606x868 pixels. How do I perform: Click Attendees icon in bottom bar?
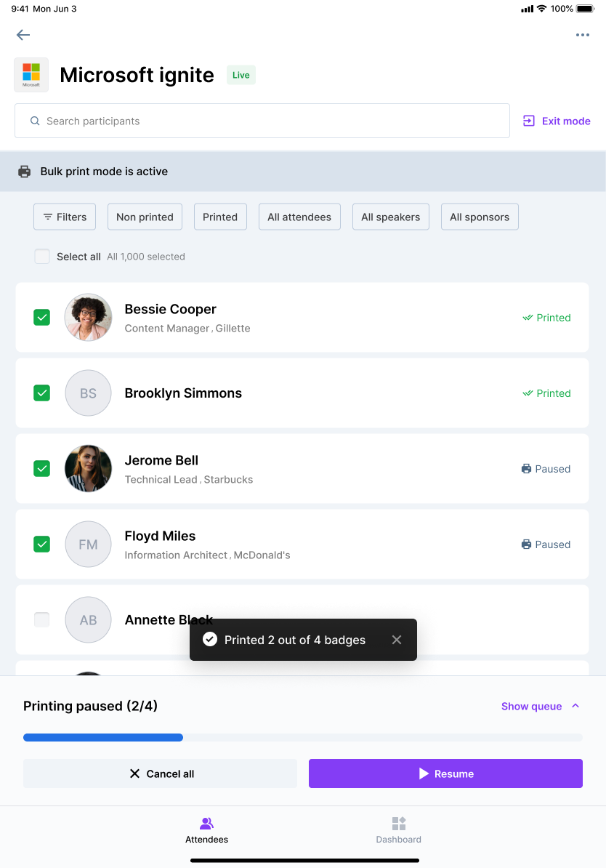click(x=206, y=823)
